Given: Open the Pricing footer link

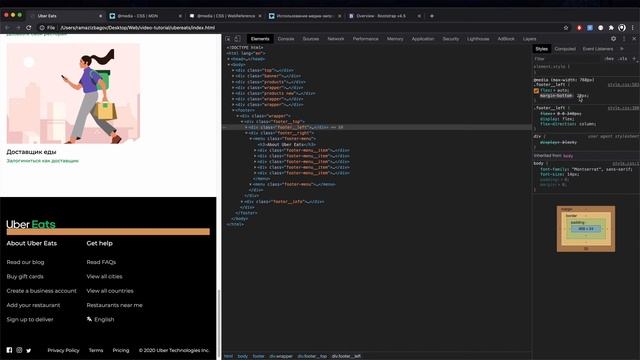Looking at the screenshot, I should (x=121, y=350).
